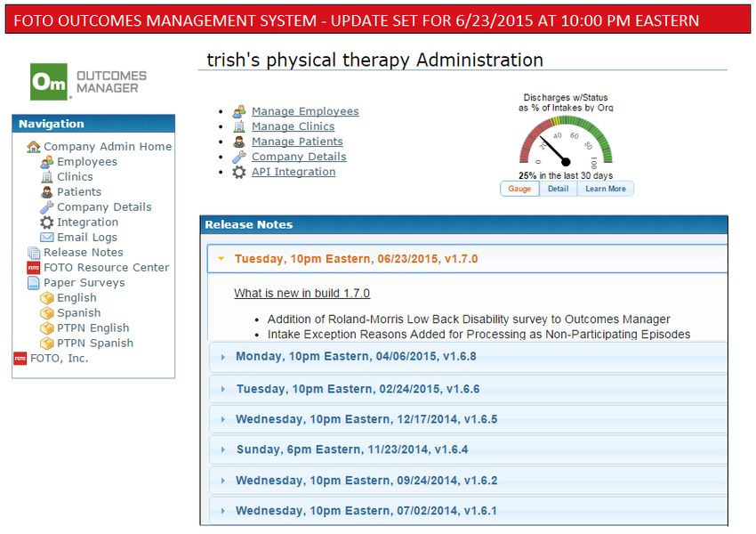Click the gear icon next to API Integration link
Viewport: 756px width, 534px height.
[239, 172]
